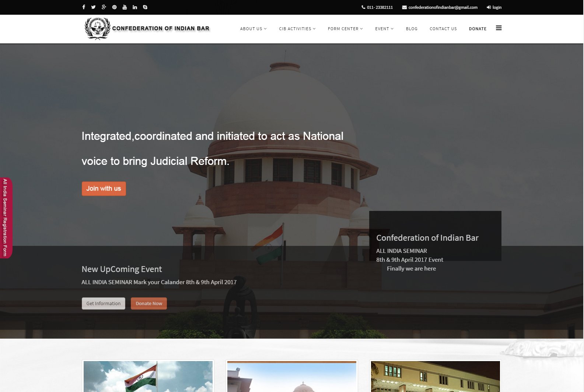Open the Google Plus icon
This screenshot has width=584, height=392.
click(x=104, y=7)
